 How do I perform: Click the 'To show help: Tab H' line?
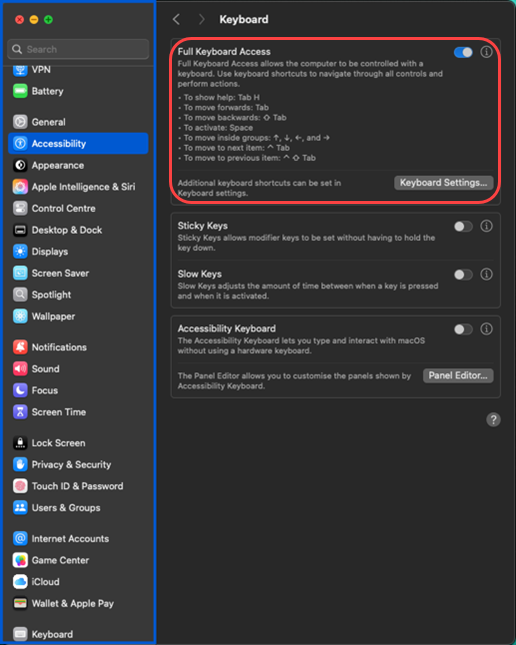221,97
